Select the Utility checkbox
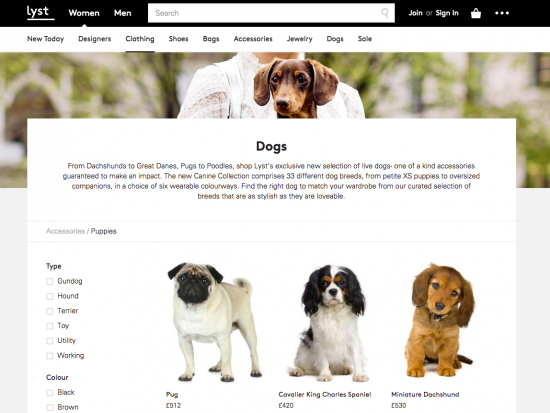The image size is (550, 413). tap(49, 341)
